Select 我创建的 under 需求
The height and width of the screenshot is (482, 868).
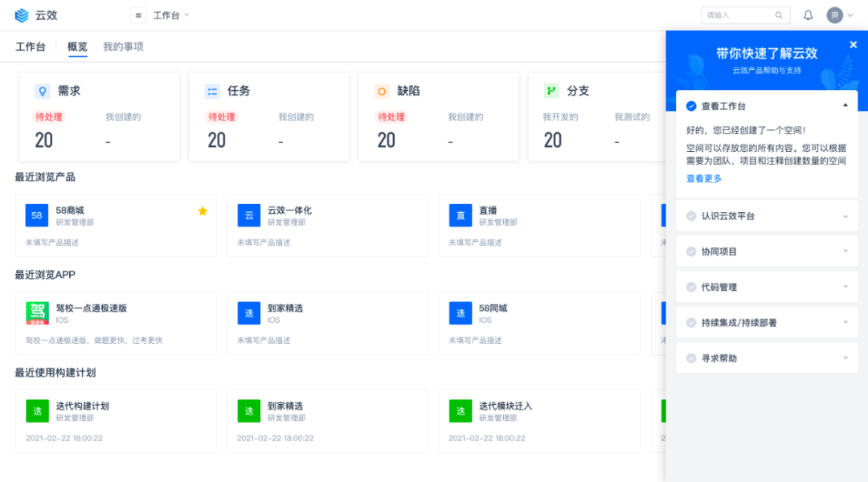pyautogui.click(x=123, y=116)
